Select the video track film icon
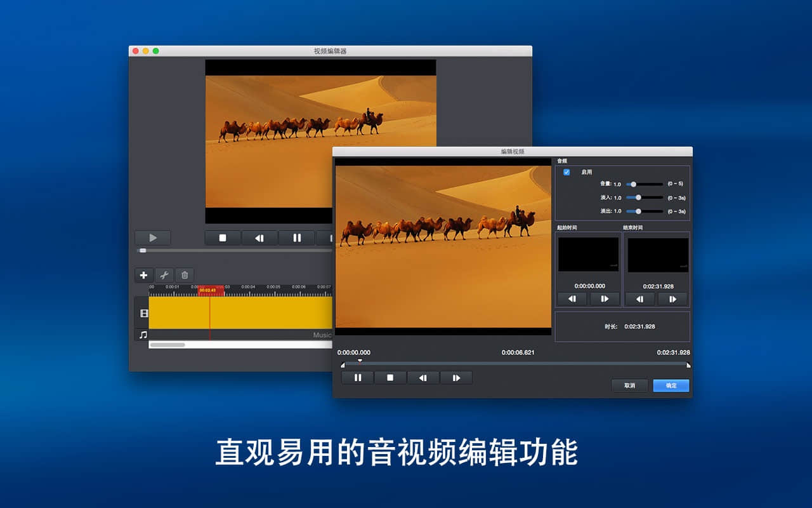 click(x=143, y=313)
